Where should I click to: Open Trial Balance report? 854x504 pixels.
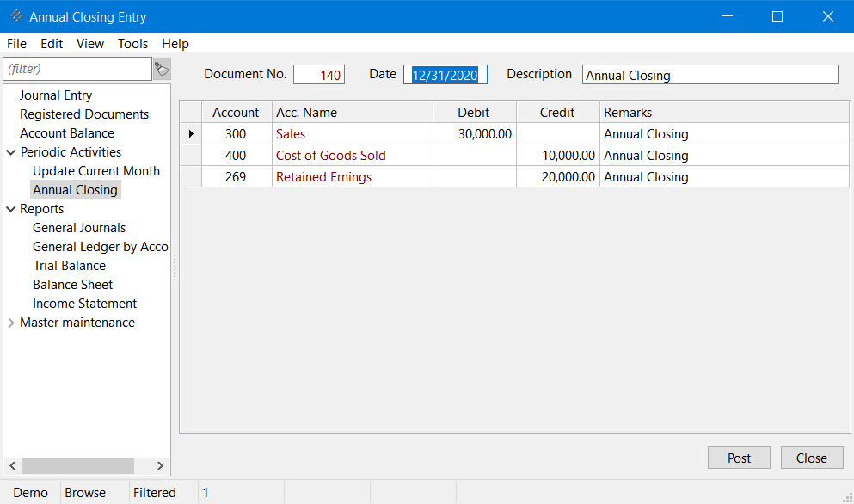(x=69, y=266)
